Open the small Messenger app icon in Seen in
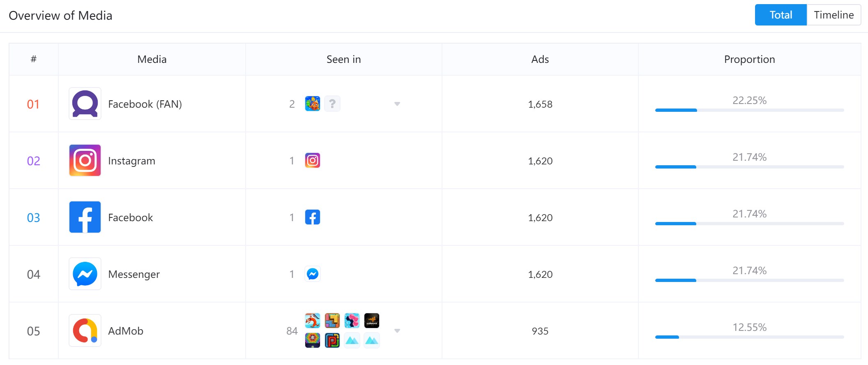 (x=313, y=274)
